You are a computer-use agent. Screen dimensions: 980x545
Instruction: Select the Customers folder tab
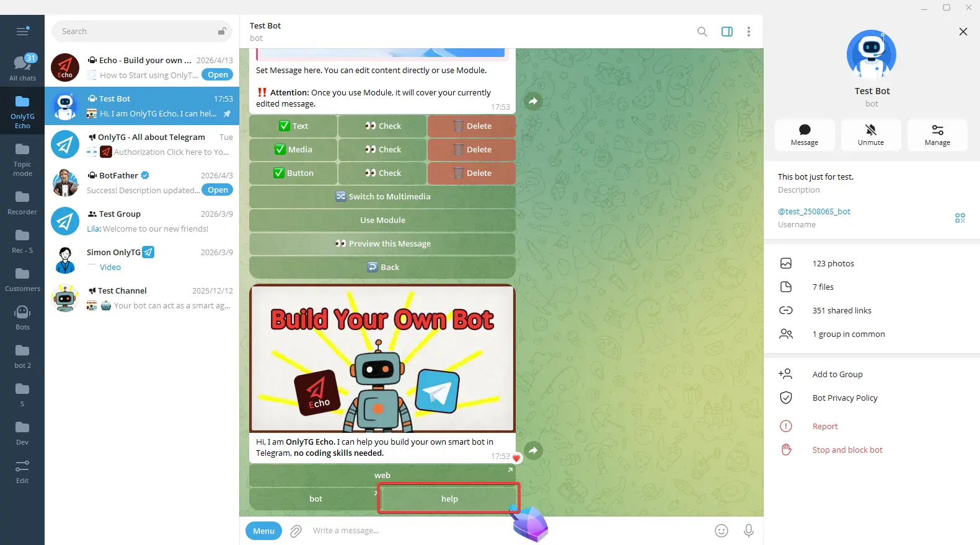click(x=22, y=279)
